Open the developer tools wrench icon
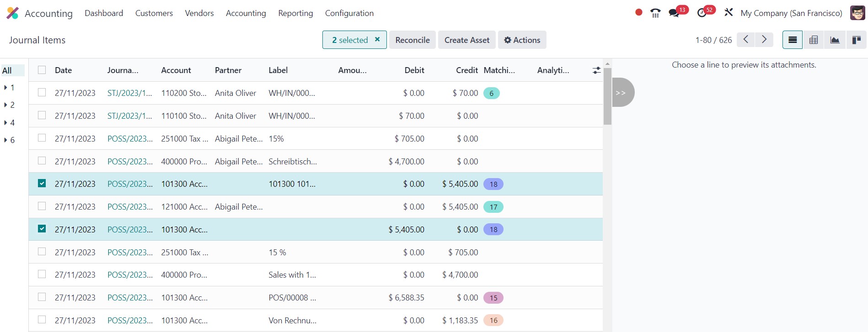 click(729, 13)
